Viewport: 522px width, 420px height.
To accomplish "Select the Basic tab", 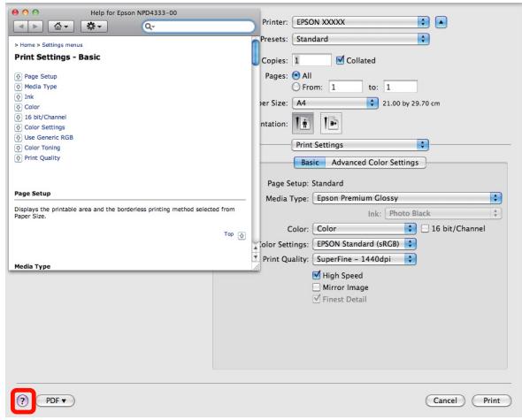I will coord(310,163).
